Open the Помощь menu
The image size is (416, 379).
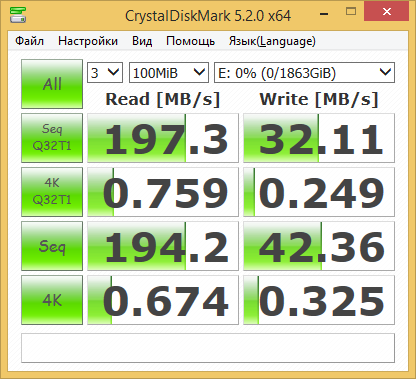tap(190, 41)
